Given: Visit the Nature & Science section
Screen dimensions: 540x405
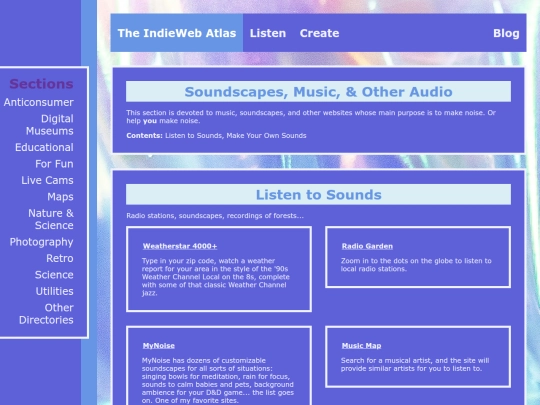Looking at the screenshot, I should point(51,219).
